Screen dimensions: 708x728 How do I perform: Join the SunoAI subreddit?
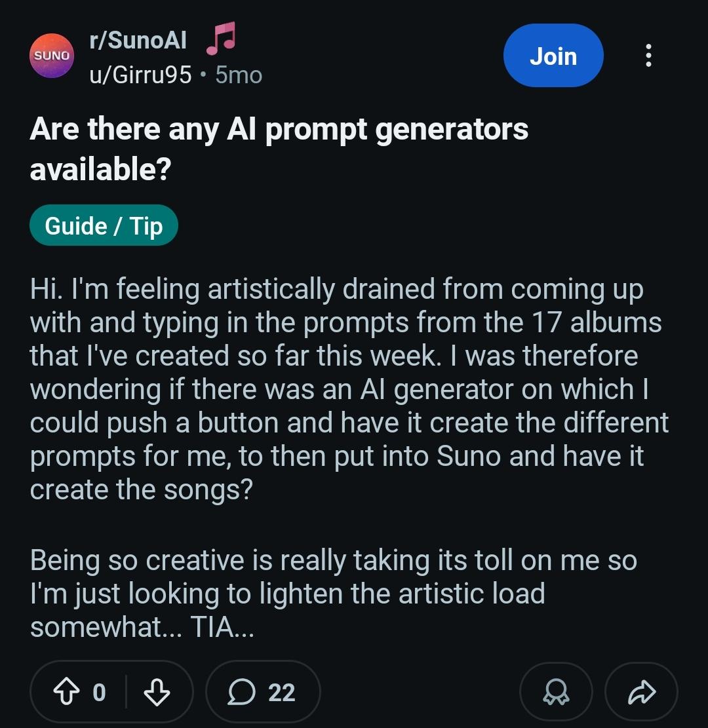(x=553, y=56)
